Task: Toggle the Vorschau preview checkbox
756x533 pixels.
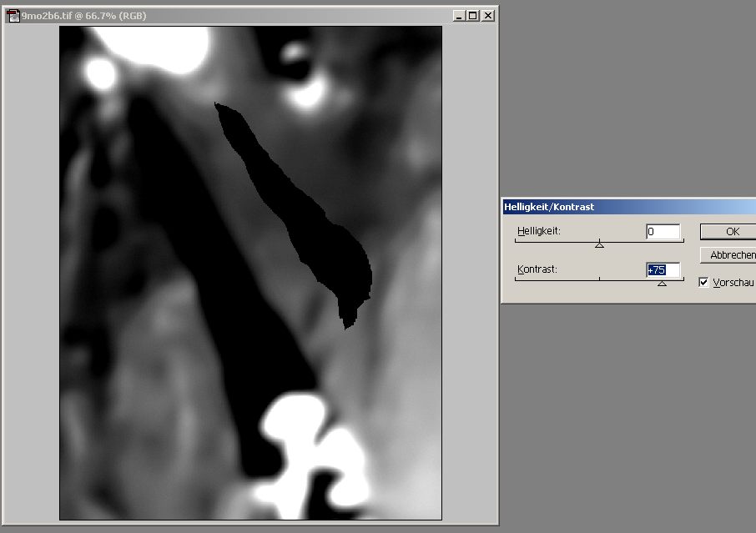Action: [x=703, y=283]
